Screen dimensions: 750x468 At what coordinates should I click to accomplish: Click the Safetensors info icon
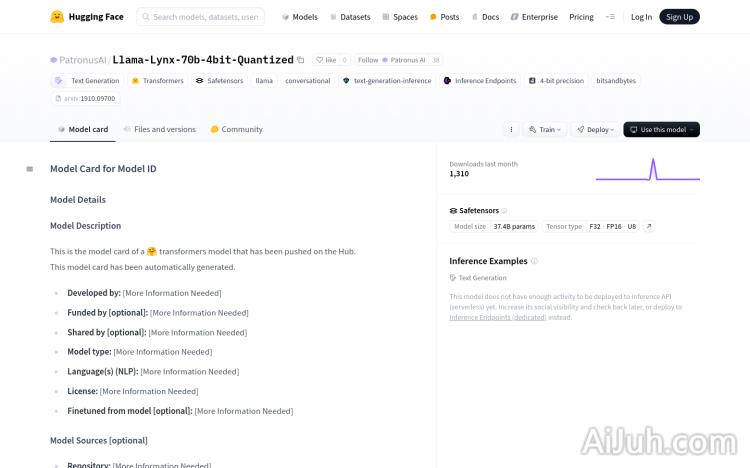click(504, 211)
